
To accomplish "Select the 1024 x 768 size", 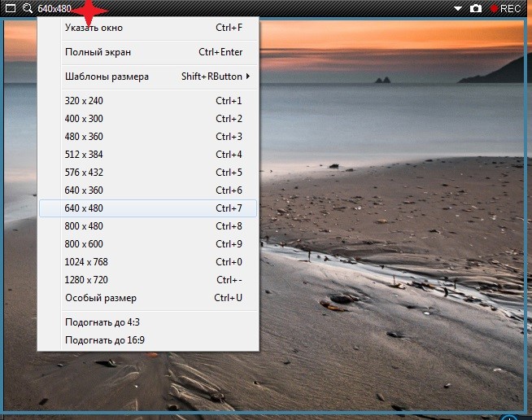I will tap(148, 262).
